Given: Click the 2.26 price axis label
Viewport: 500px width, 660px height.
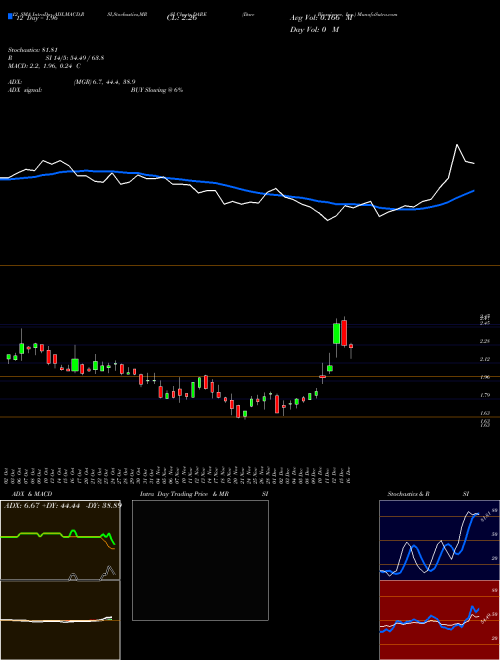Looking at the screenshot, I should (x=485, y=341).
